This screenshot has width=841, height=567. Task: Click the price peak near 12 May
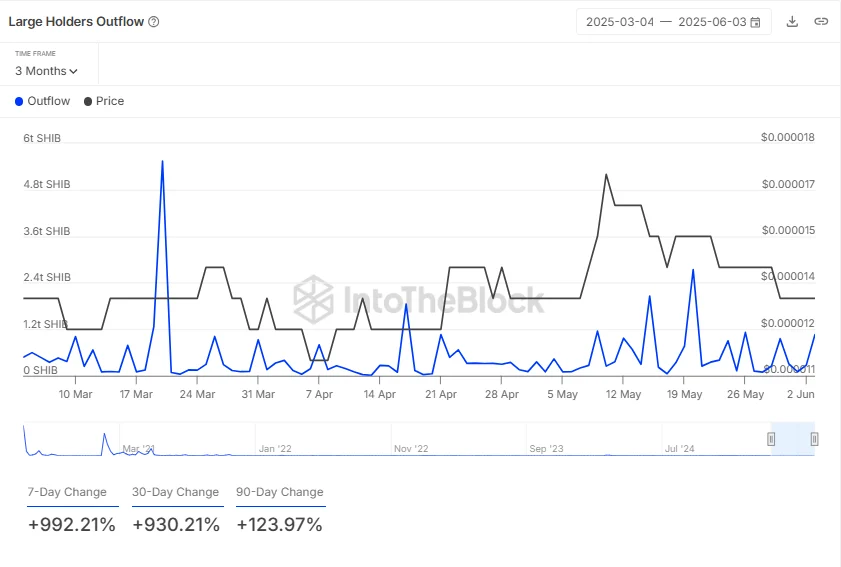(606, 174)
